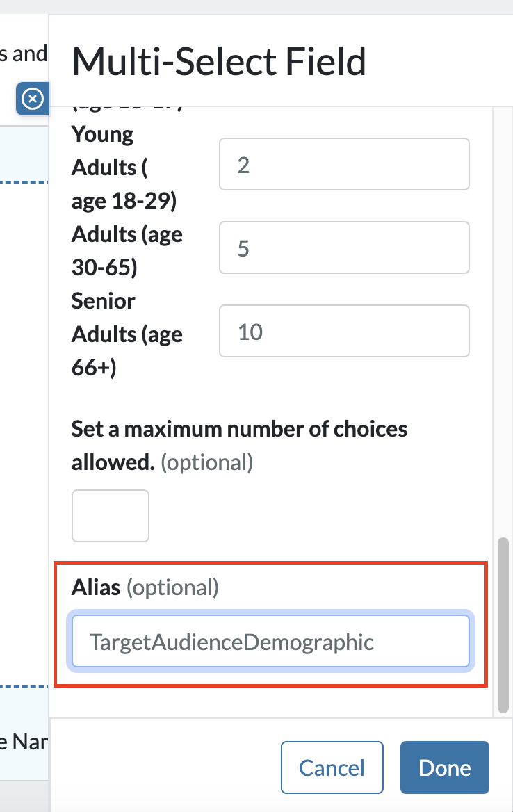The height and width of the screenshot is (812, 513).
Task: Click the Alias field containing TargetAudienceDemographic
Action: pyautogui.click(x=270, y=641)
